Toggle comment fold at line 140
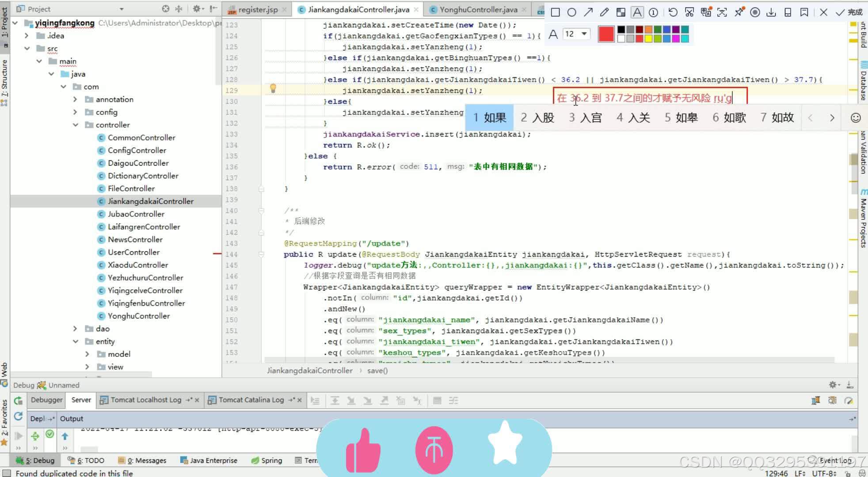Image resolution: width=868 pixels, height=477 pixels. (261, 211)
